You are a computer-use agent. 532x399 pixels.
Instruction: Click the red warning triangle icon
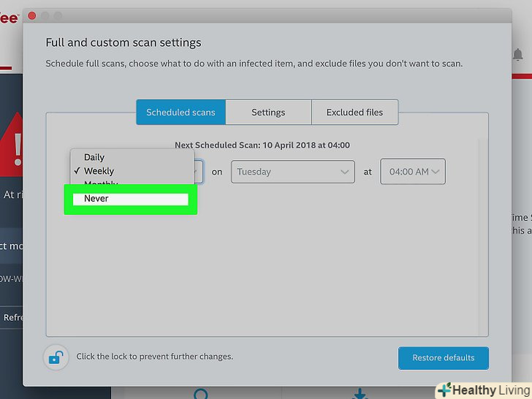12,144
